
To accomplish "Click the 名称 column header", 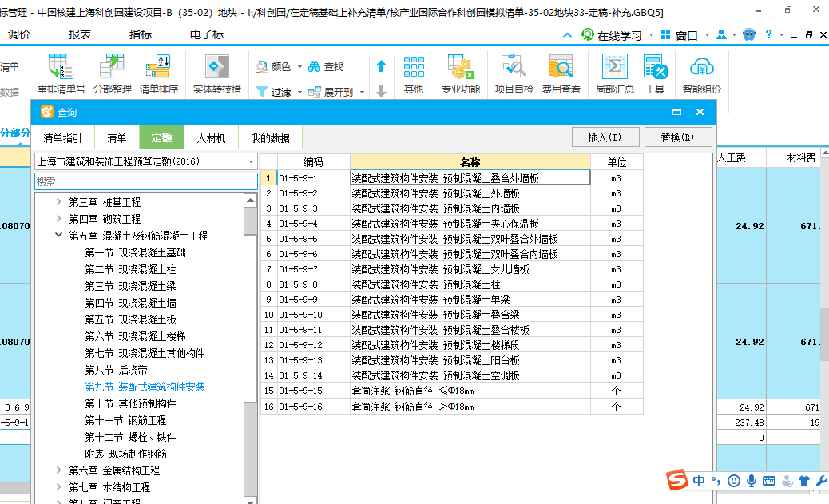I will (x=470, y=162).
